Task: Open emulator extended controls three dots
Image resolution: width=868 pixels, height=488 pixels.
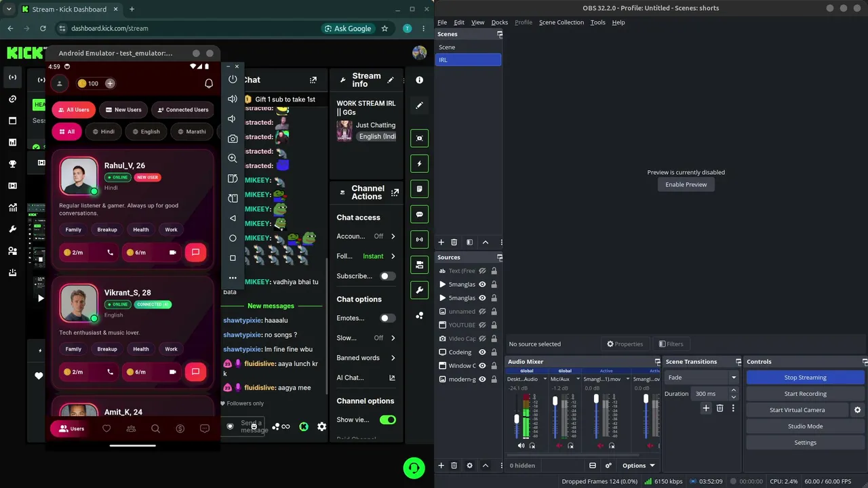Action: pos(233,277)
